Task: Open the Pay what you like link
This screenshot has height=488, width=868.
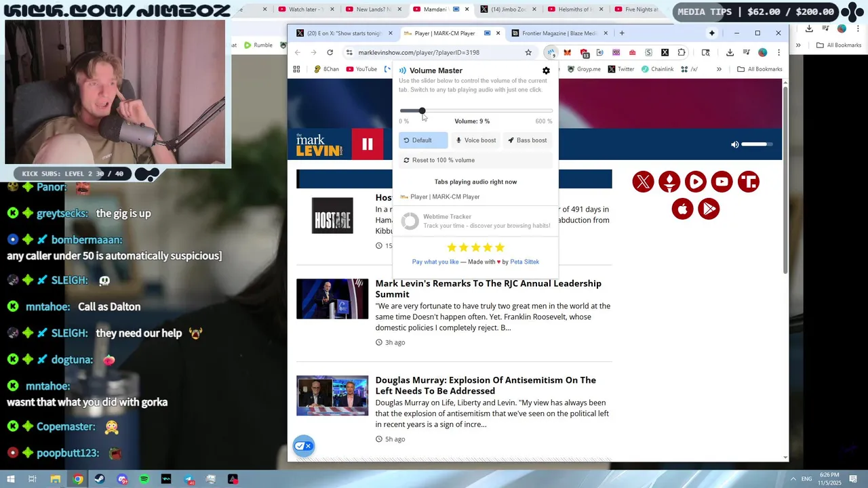Action: point(435,262)
